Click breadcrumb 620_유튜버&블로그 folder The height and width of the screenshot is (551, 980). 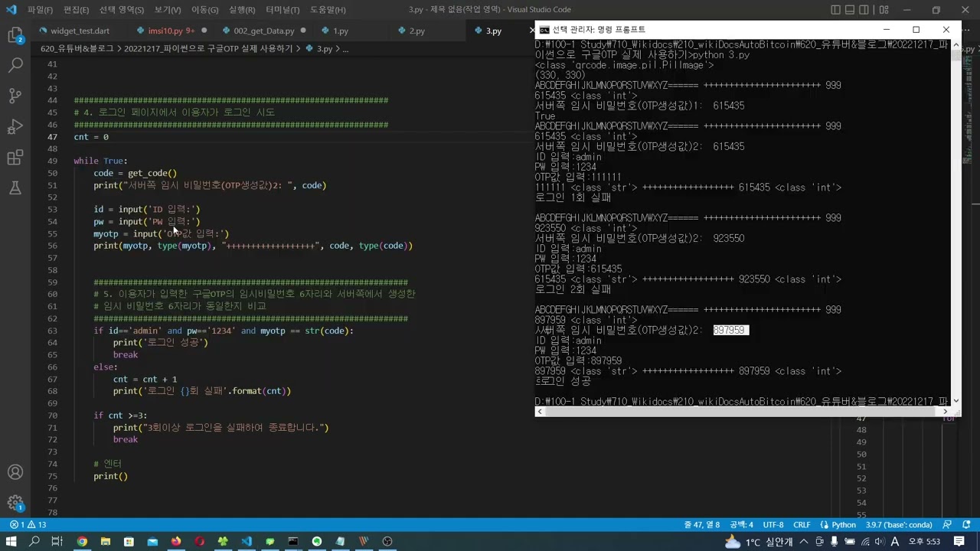tap(77, 48)
